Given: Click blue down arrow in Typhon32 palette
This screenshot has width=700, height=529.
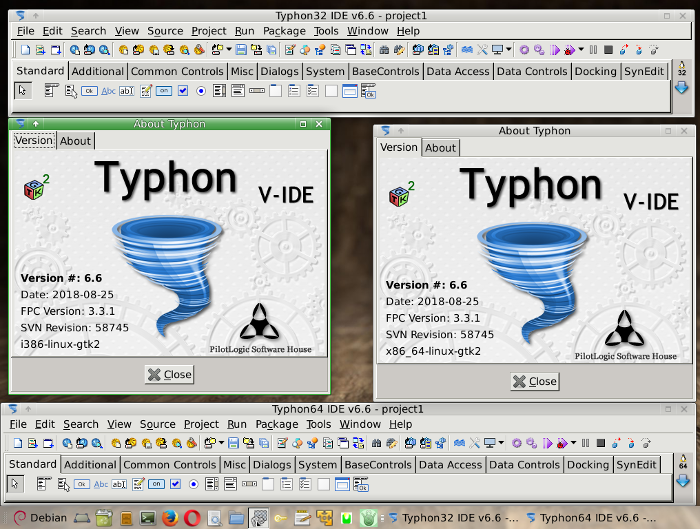Looking at the screenshot, I should [682, 88].
